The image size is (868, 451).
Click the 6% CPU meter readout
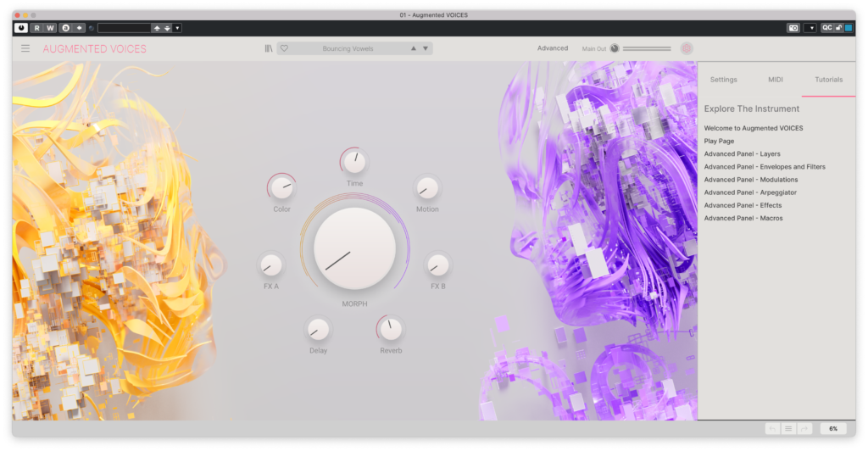[833, 429]
